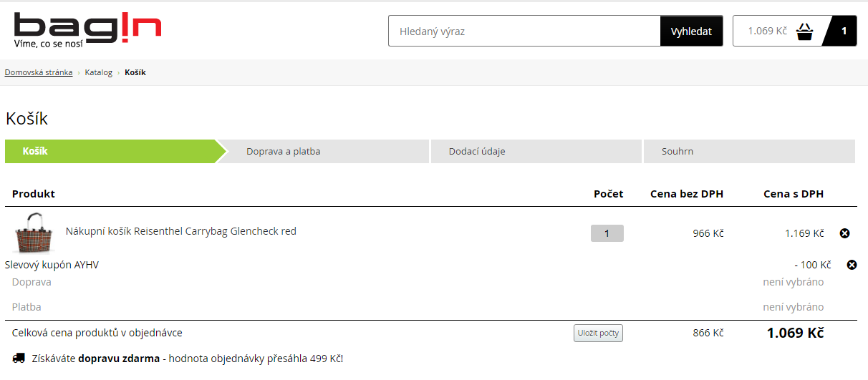This screenshot has width=868, height=380.
Task: Open the shopping basket icon in header
Action: pos(805,31)
